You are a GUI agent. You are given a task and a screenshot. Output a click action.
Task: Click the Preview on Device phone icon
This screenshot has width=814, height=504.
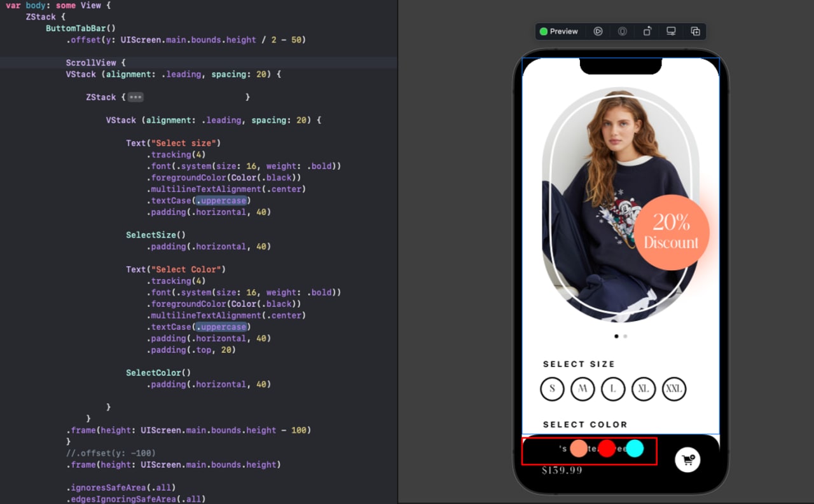[622, 31]
